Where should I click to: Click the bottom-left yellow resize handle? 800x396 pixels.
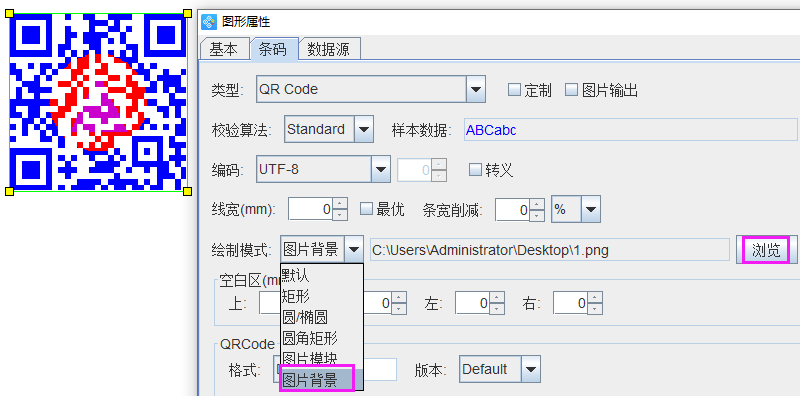pos(9,191)
